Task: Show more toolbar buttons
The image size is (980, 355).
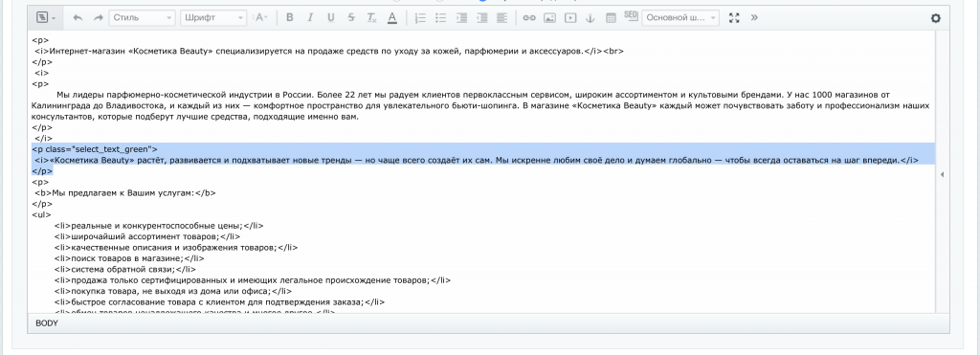Action: click(754, 17)
